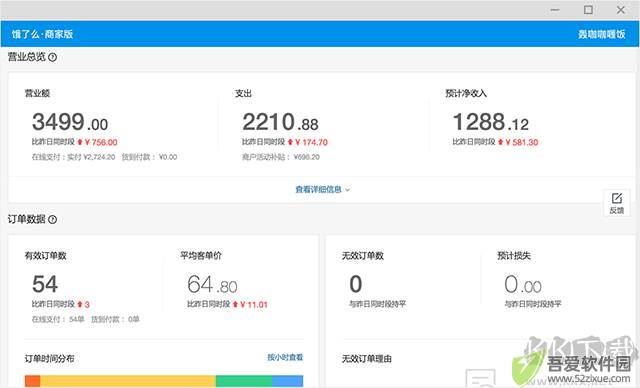The height and width of the screenshot is (388, 640).
Task: Click the 0.00 预计损失 value
Action: (523, 284)
